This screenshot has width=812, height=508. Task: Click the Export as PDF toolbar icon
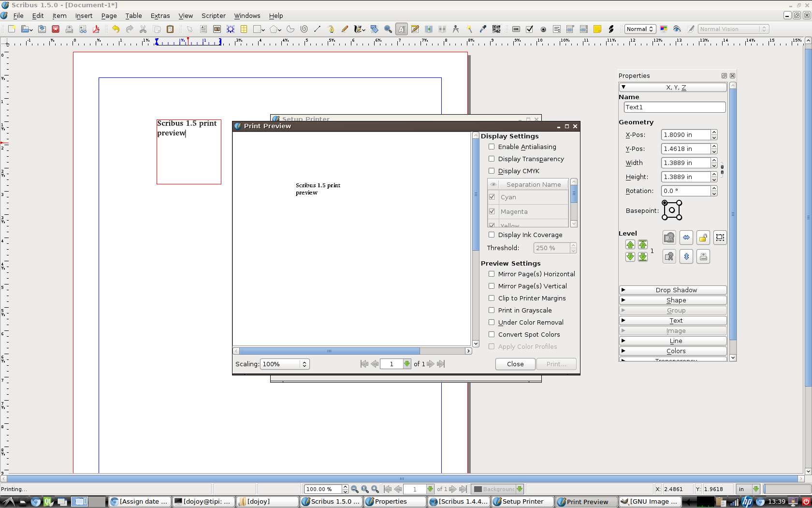96,29
